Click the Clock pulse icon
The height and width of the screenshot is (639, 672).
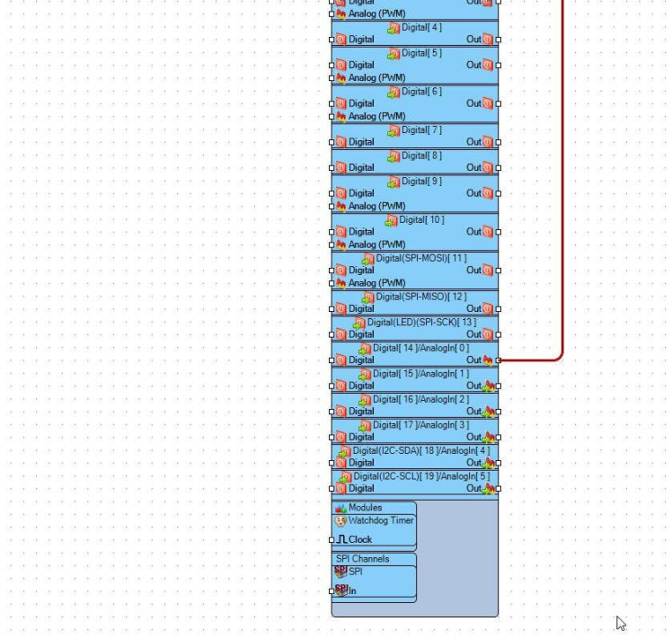pos(341,539)
